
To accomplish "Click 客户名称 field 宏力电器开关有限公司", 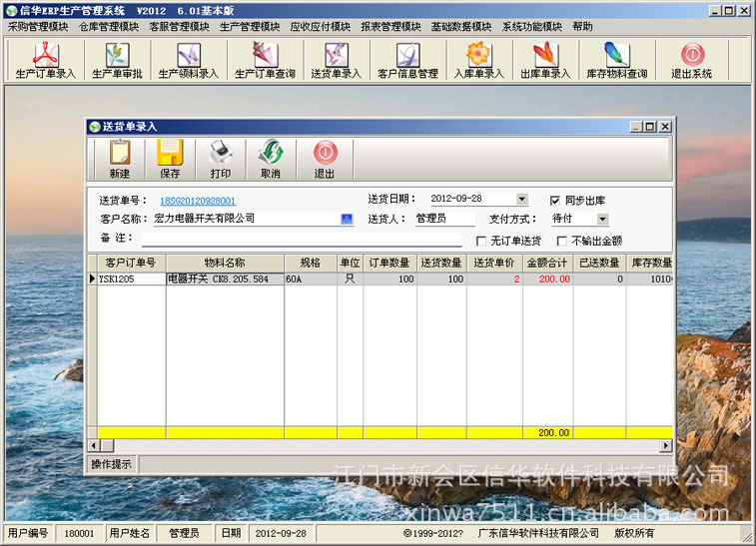I will pos(247,219).
